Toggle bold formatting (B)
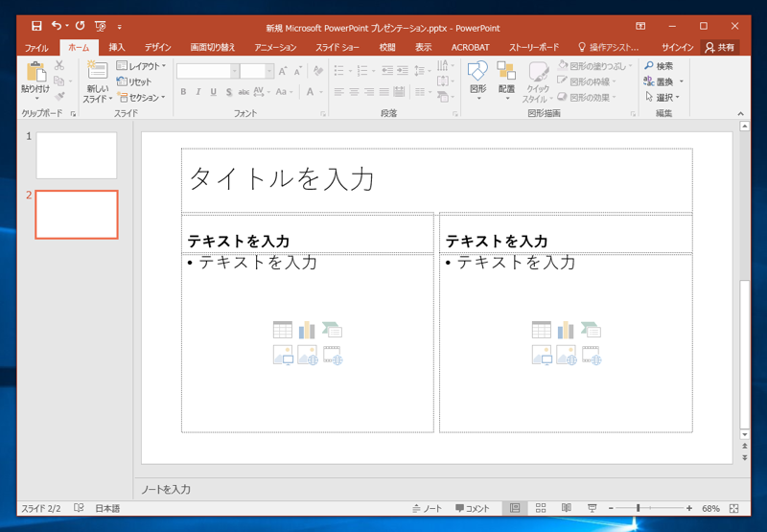767x532 pixels. [183, 92]
